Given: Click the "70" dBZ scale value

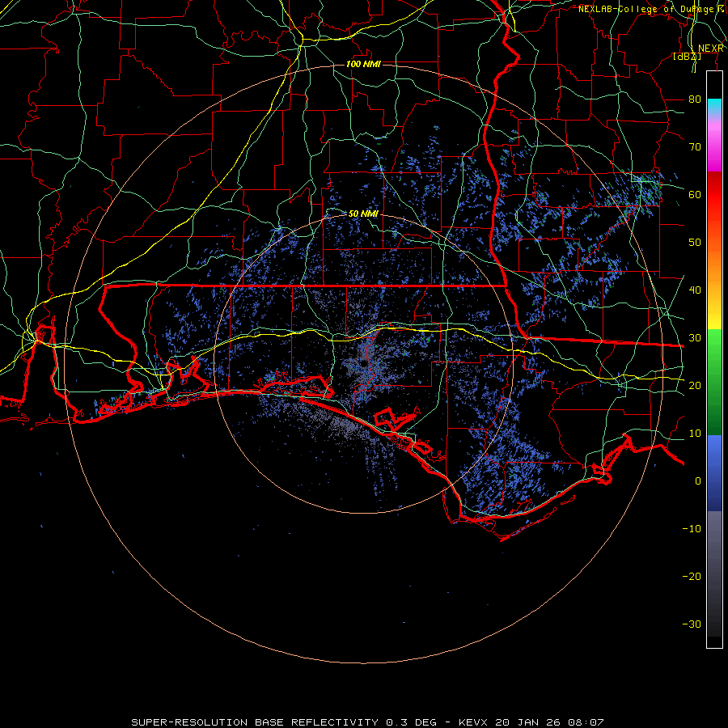Looking at the screenshot, I should 695,147.
